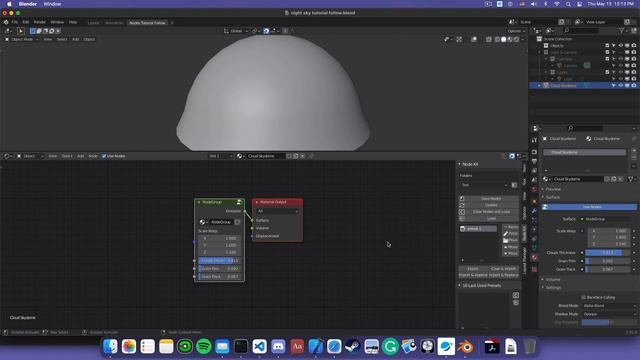This screenshot has width=640, height=360.
Task: Click new scene icon beside Scene field
Action: click(562, 22)
